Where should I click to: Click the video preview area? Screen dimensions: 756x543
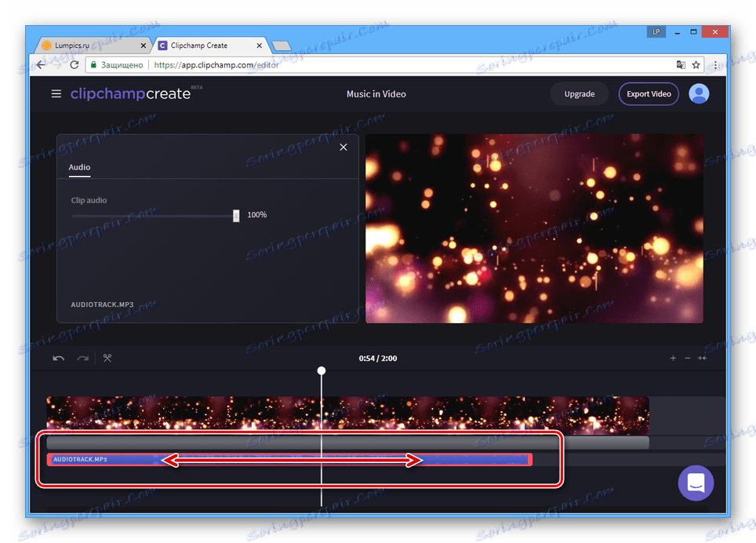pos(534,228)
